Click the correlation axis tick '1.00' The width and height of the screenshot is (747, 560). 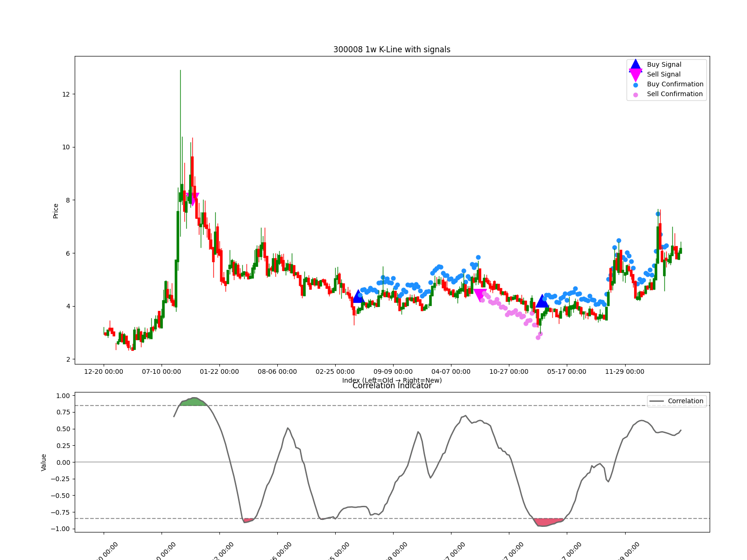point(63,396)
